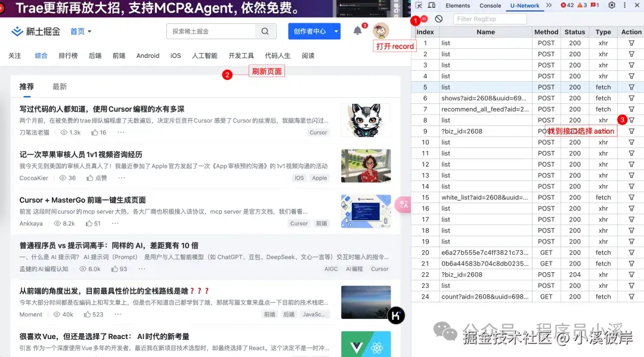Open article 记一次苹果审核人员1v1视频咨询经历

tap(81, 155)
